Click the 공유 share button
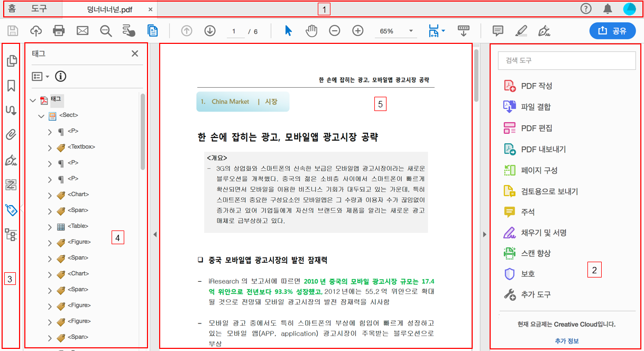The image size is (644, 351). 612,31
